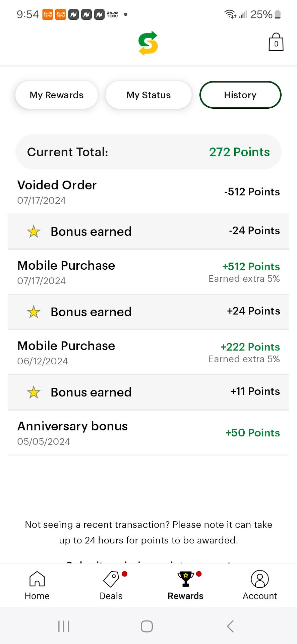Viewport: 297px width, 644px height.
Task: Tap the Voided Order entry
Action: (x=148, y=192)
